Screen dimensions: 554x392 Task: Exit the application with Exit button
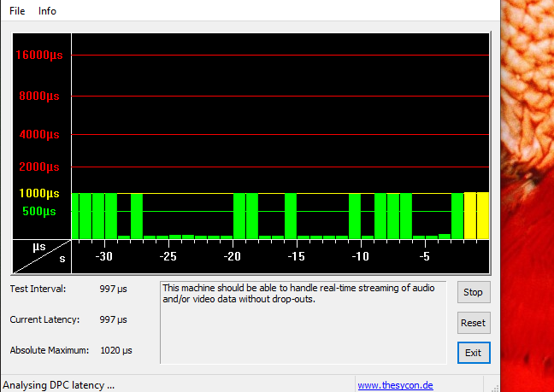coord(473,352)
